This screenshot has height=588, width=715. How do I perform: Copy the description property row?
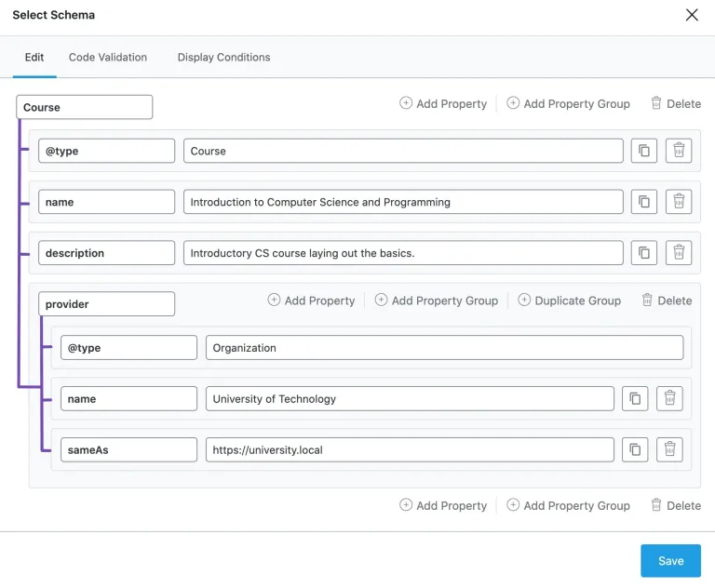(644, 252)
